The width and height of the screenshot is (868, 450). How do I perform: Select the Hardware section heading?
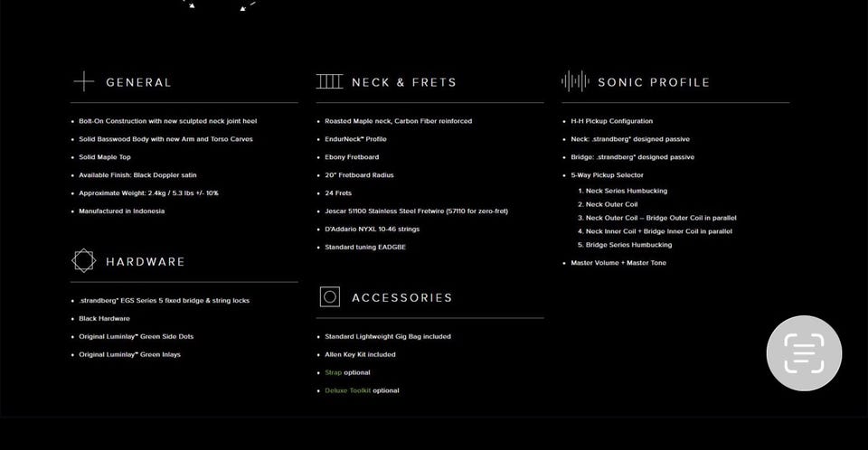coord(146,262)
